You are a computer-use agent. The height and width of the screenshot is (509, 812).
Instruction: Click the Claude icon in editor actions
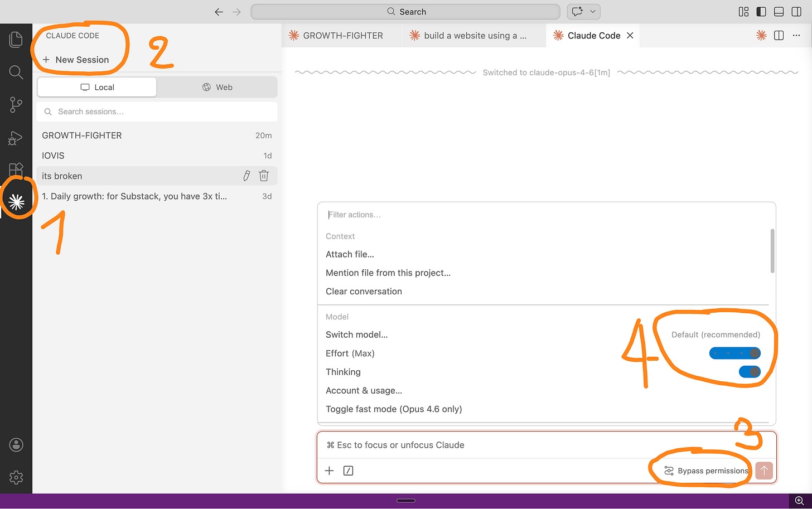(x=761, y=36)
